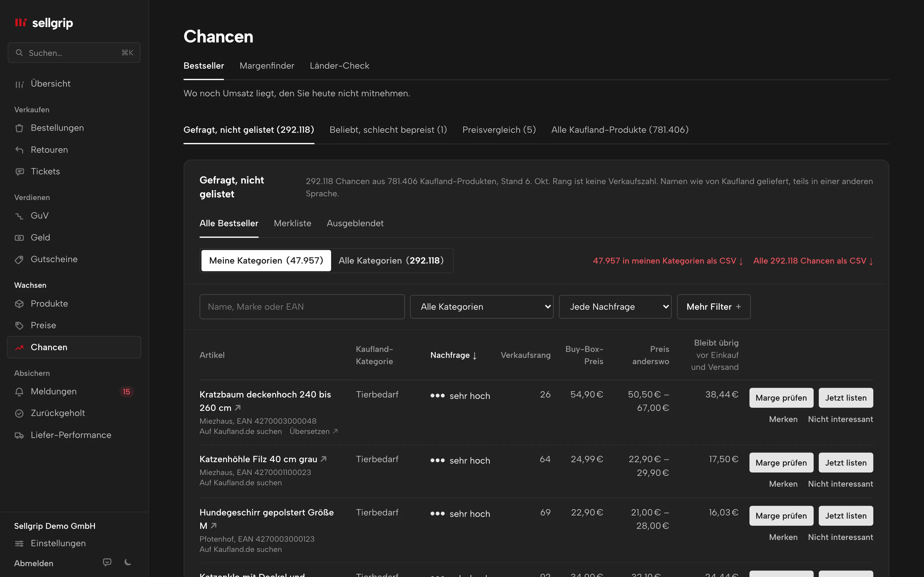Viewport: 924px width, 577px height.
Task: Click the Retouren return arrow icon
Action: pos(19,150)
